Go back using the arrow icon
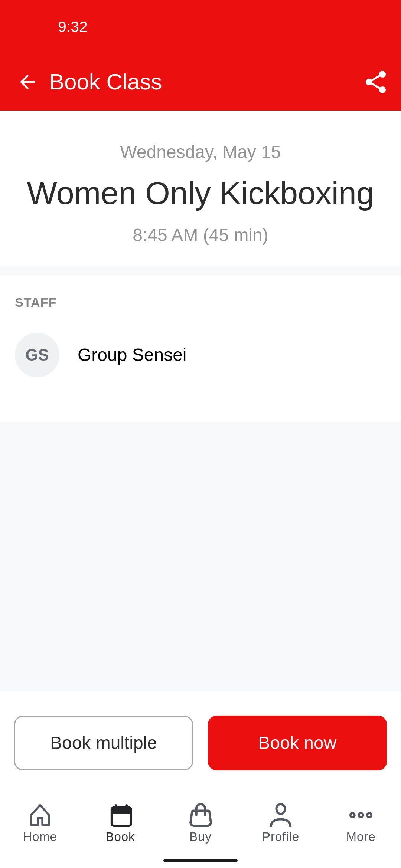This screenshot has width=401, height=868. point(27,82)
